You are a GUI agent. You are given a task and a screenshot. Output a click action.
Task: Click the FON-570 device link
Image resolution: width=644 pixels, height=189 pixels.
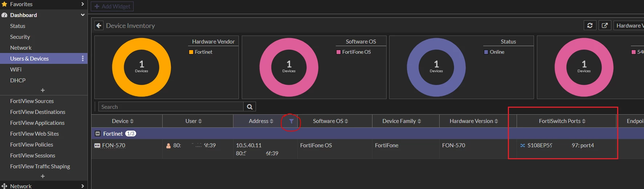[114, 145]
